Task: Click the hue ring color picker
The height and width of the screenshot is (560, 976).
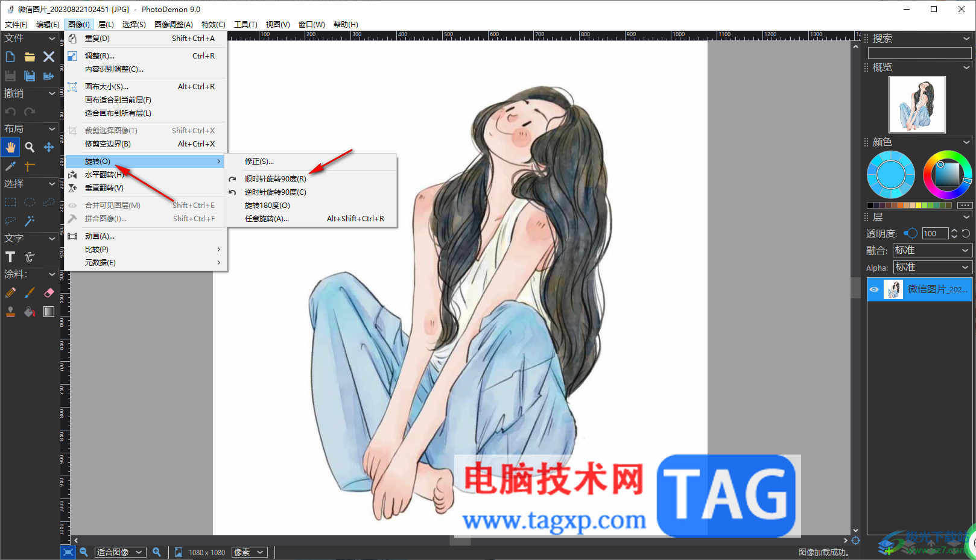Action: (x=947, y=175)
